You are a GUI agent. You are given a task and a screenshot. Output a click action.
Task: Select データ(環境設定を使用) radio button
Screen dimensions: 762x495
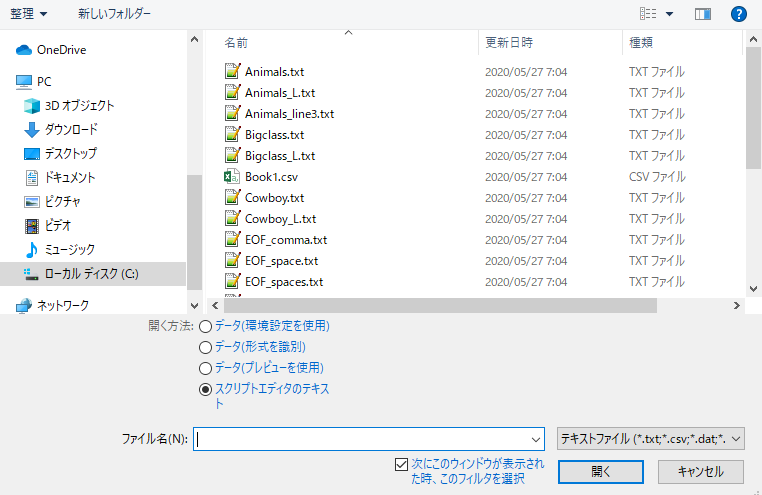tap(206, 326)
